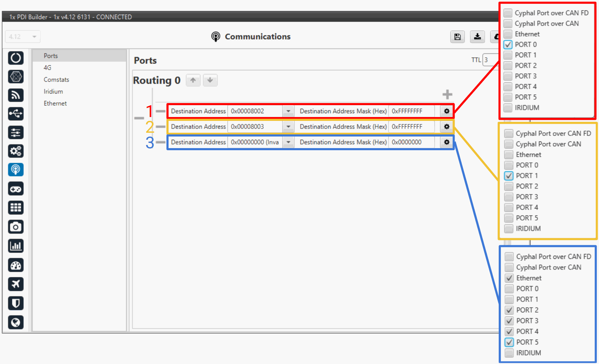The width and height of the screenshot is (599, 364).
Task: Open the 4.12 version dropdown
Action: click(x=23, y=37)
